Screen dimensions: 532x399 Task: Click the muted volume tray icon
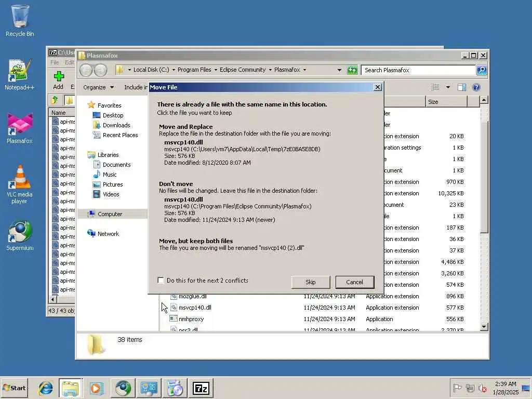[482, 388]
